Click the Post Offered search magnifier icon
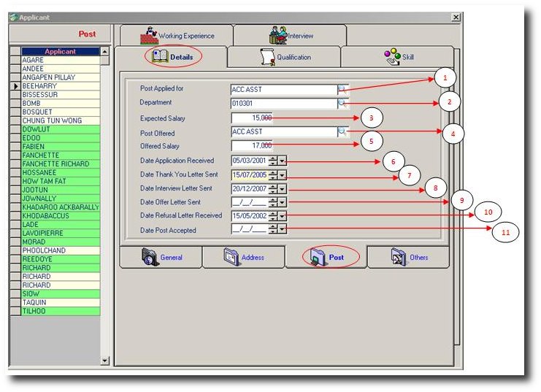Screen dimensions: 541x392 (x=342, y=132)
